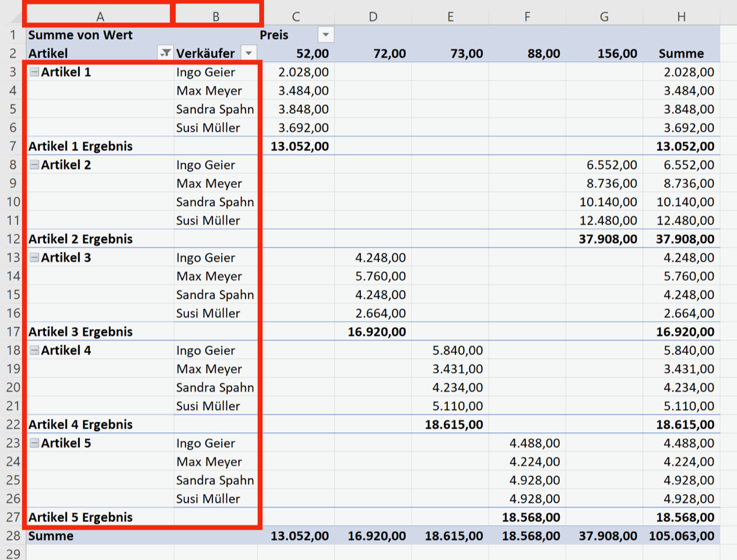Click the subtotal 37.908,00 in column G row 12

click(604, 239)
